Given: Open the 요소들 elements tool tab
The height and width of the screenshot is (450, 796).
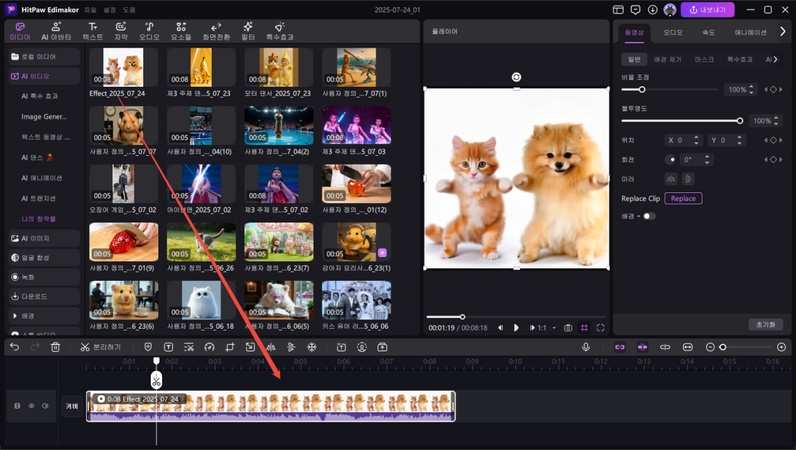Looking at the screenshot, I should pyautogui.click(x=181, y=31).
